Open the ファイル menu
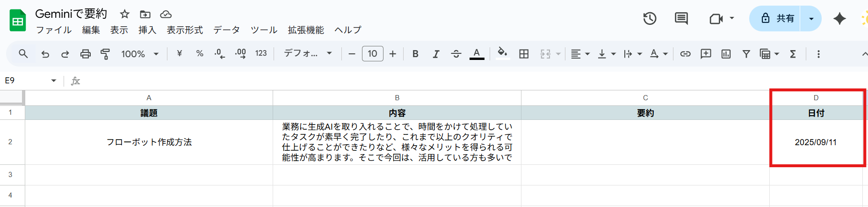 coord(54,30)
